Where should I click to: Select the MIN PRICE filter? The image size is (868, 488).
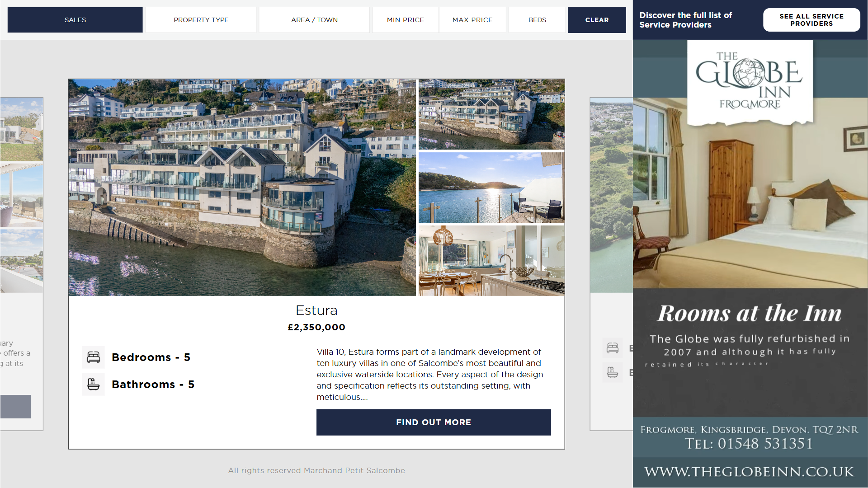[406, 20]
